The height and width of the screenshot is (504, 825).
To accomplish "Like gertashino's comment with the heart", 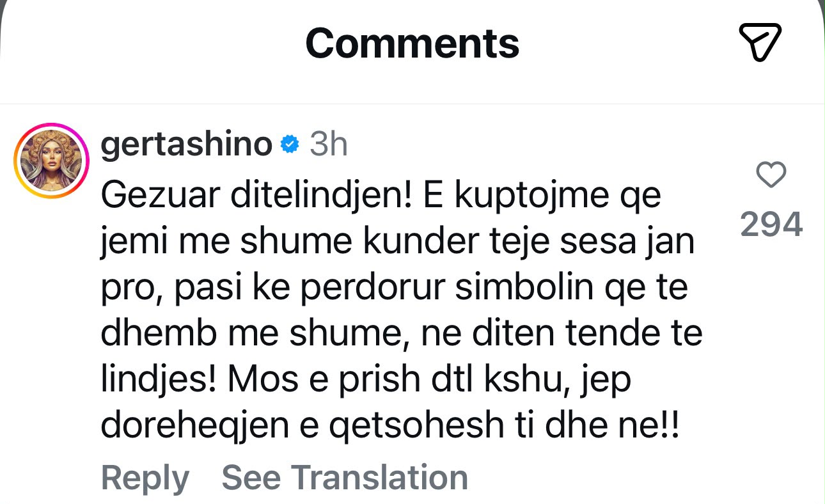I will [771, 175].
